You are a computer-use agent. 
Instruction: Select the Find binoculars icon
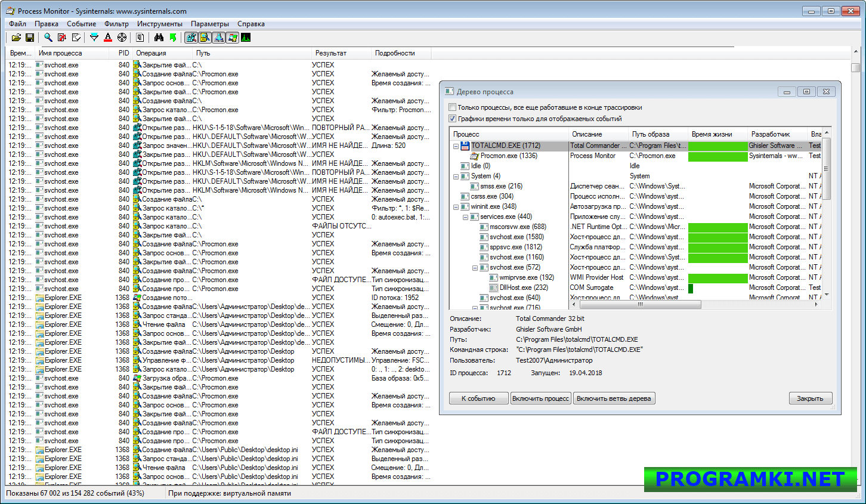159,37
